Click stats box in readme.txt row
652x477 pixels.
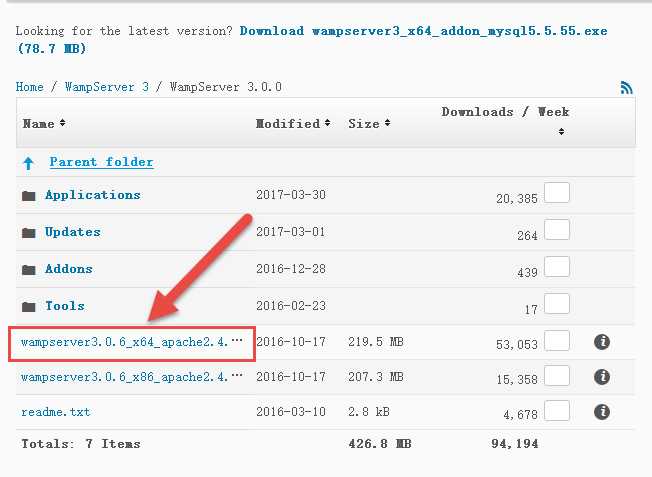(x=557, y=410)
